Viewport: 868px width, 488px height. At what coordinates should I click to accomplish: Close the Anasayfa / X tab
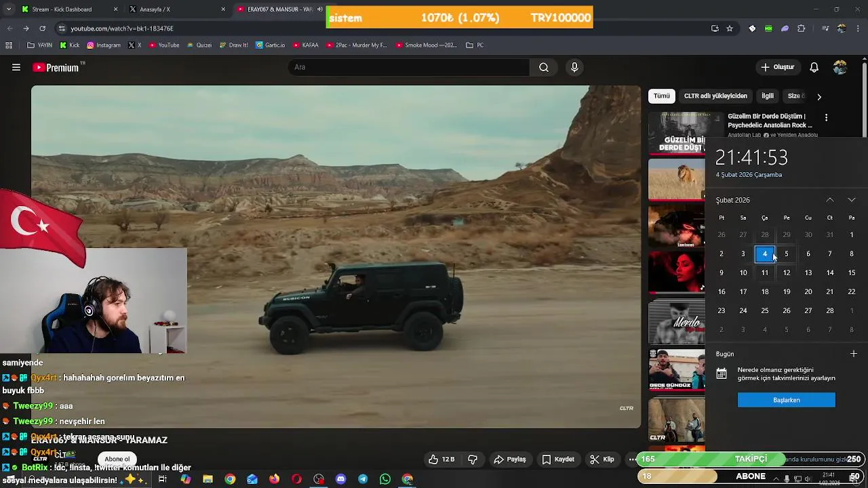[223, 9]
